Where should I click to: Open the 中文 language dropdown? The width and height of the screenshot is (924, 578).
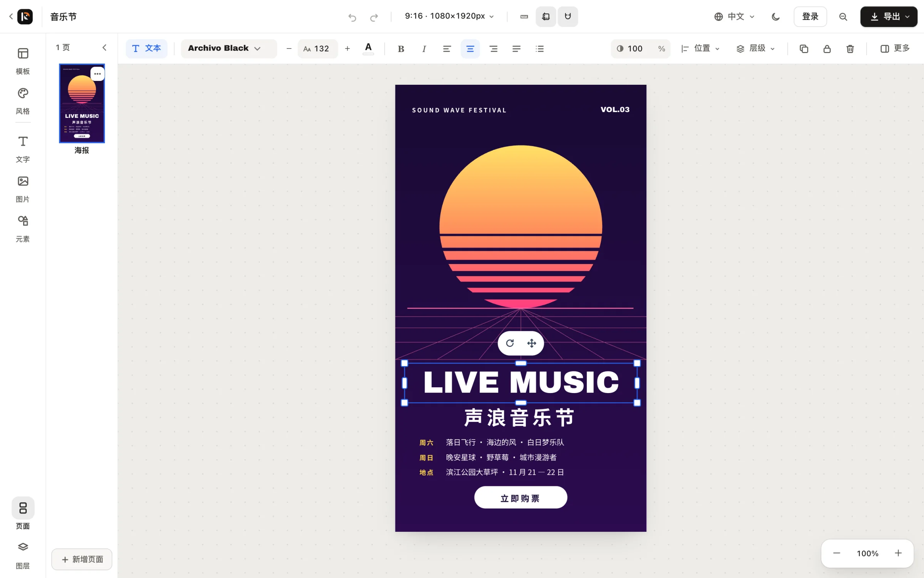point(734,17)
